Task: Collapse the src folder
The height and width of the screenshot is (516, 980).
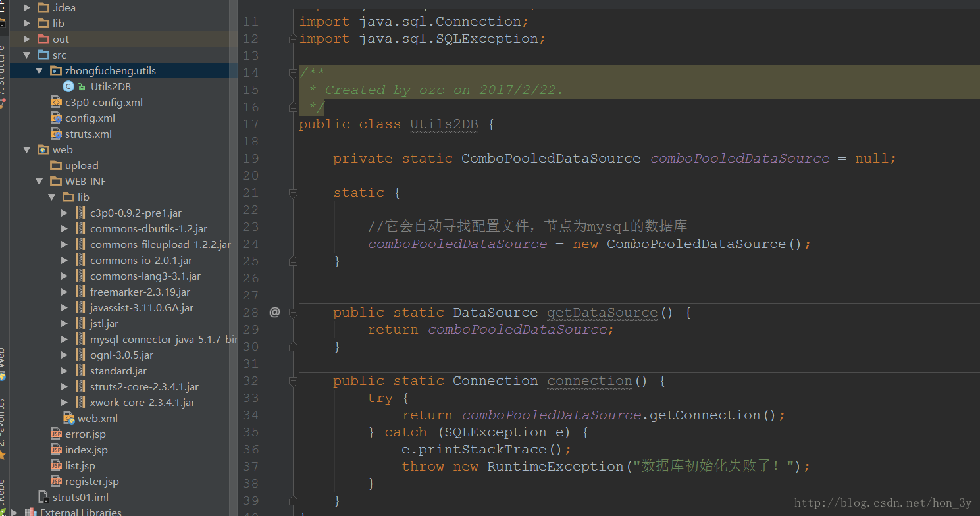Action: coord(26,55)
